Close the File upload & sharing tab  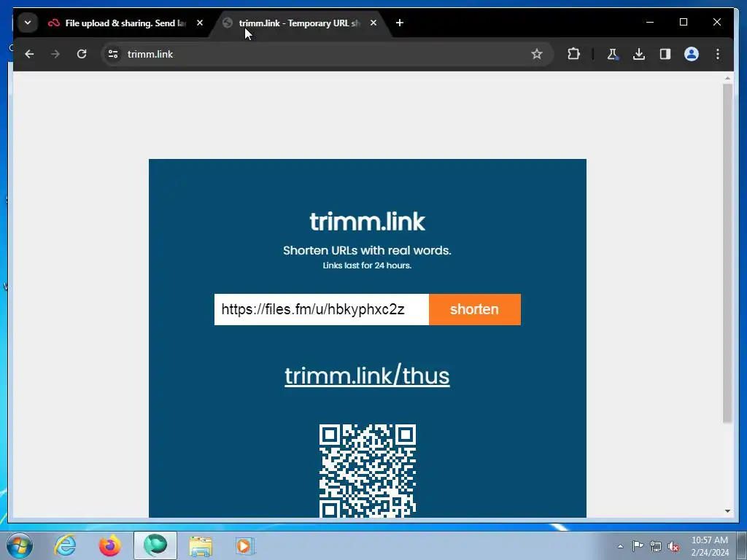coord(200,23)
